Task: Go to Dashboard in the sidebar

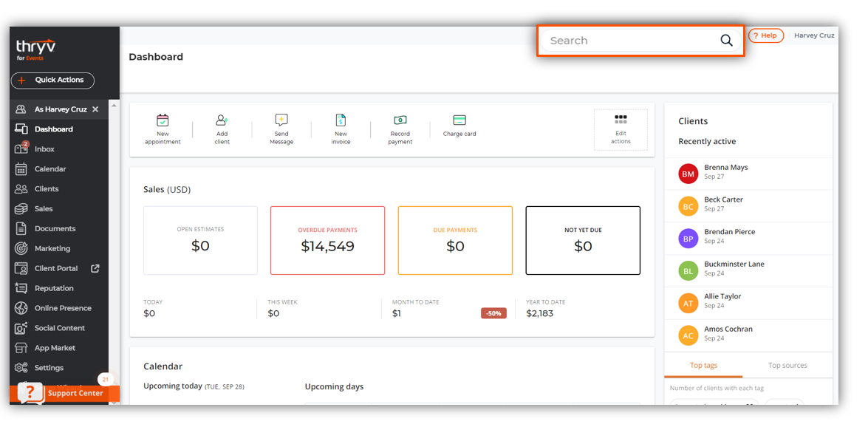Action: coord(54,129)
